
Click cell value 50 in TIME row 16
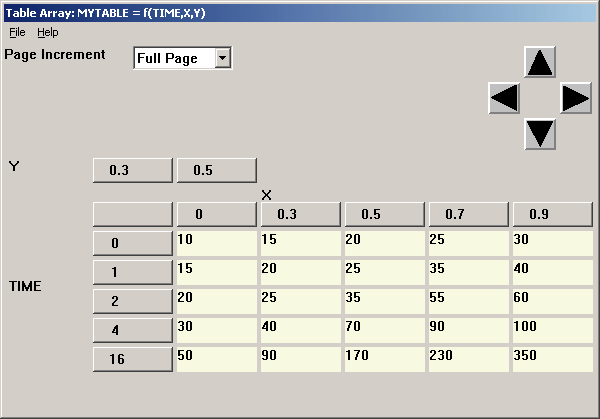click(217, 359)
